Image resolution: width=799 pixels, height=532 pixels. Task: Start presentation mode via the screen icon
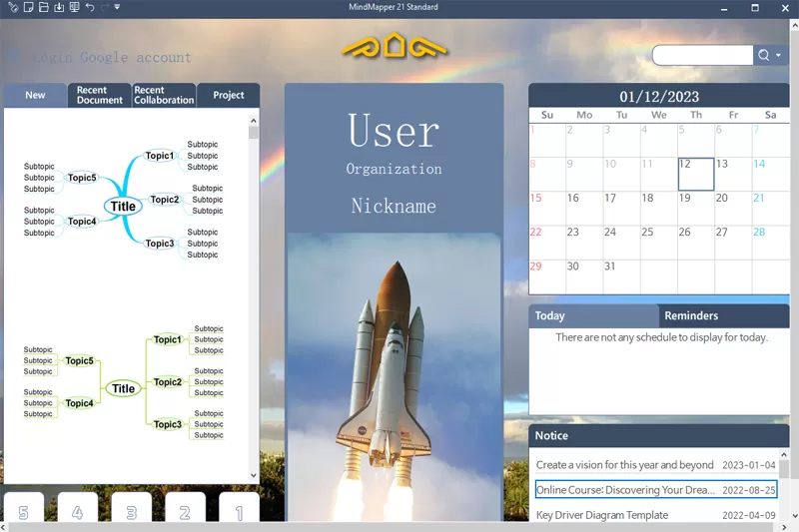(x=74, y=7)
